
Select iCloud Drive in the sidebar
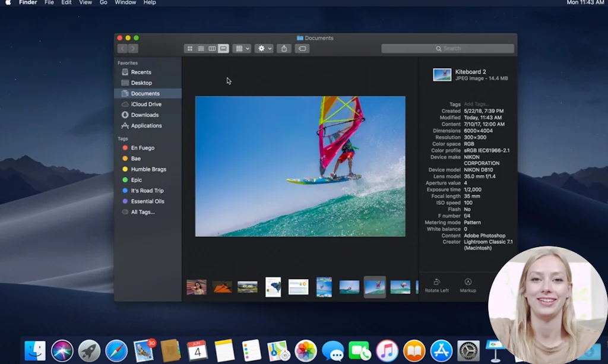pos(146,104)
